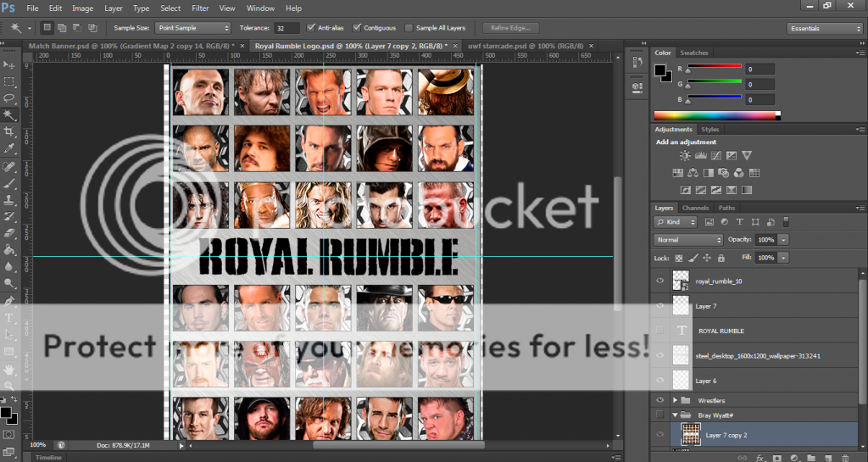Screen dimensions: 868x462
Task: Select the Move tool
Action: pyautogui.click(x=9, y=64)
